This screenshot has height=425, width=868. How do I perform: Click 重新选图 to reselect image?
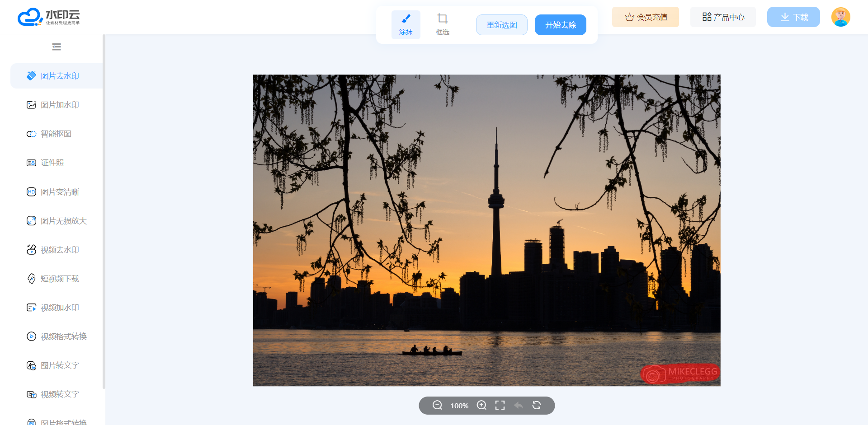[501, 25]
